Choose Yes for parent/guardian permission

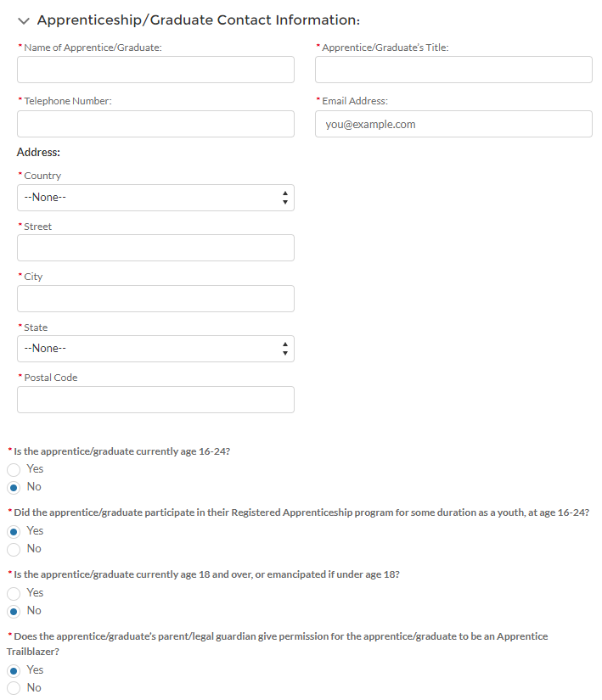pyautogui.click(x=14, y=670)
